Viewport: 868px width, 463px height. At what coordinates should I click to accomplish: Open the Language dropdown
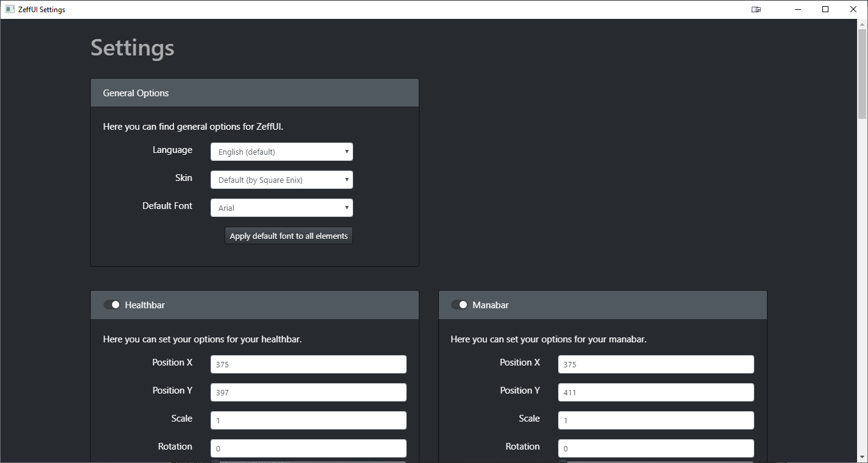(x=281, y=151)
